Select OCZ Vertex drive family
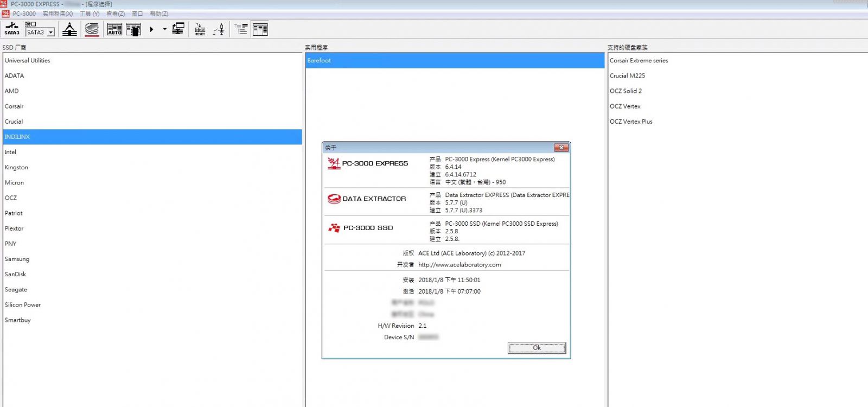The image size is (868, 407). 625,106
